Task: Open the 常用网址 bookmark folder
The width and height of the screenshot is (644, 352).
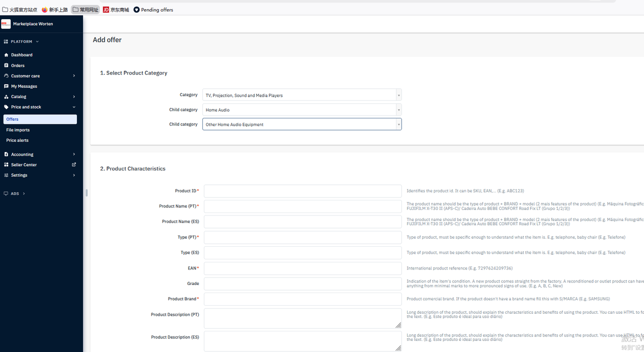Action: pyautogui.click(x=86, y=10)
